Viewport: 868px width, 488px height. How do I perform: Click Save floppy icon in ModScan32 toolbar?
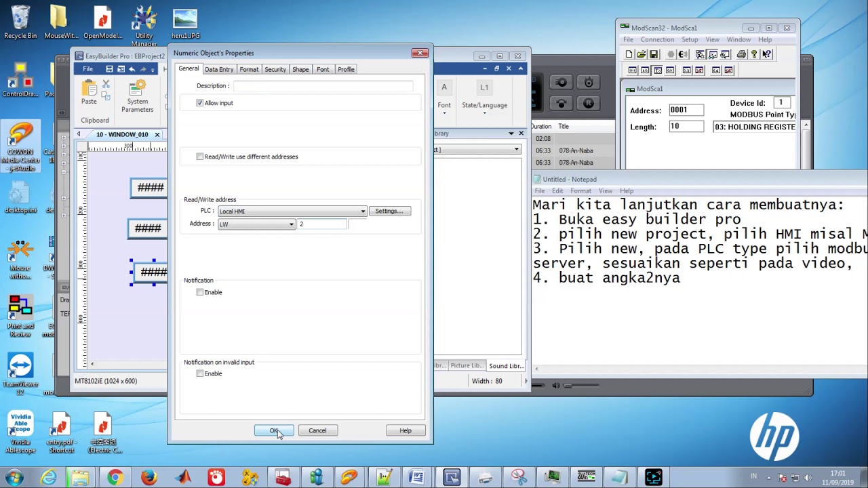(x=653, y=54)
